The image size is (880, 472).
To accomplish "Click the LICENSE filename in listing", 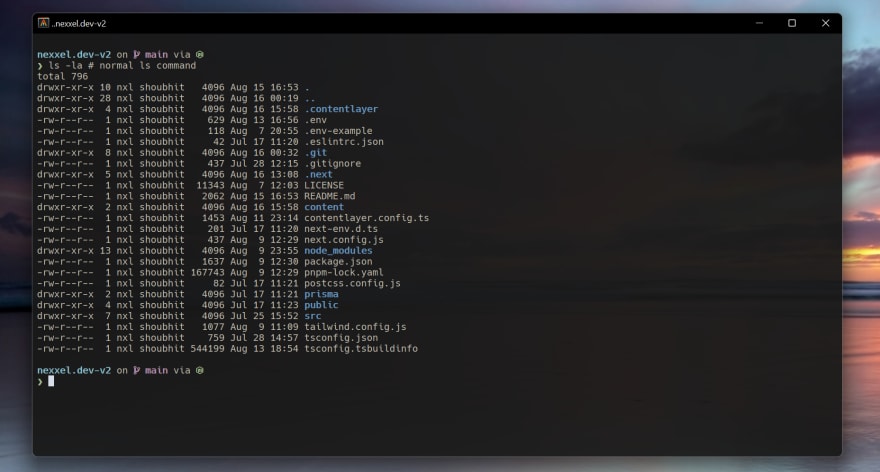I will (324, 185).
